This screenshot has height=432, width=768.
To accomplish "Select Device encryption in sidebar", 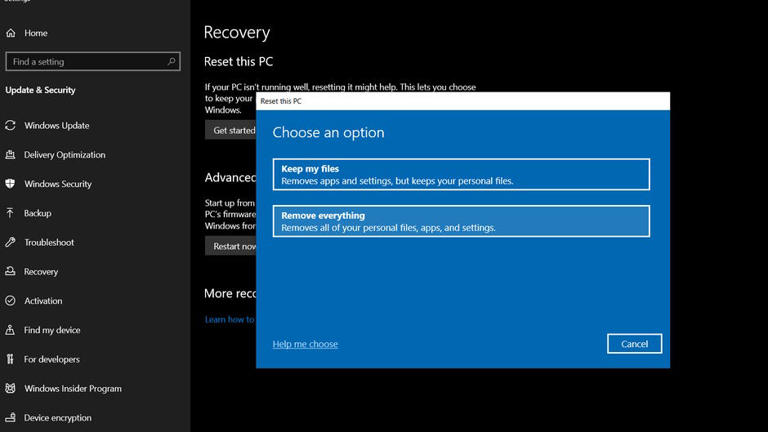I will 58,417.
